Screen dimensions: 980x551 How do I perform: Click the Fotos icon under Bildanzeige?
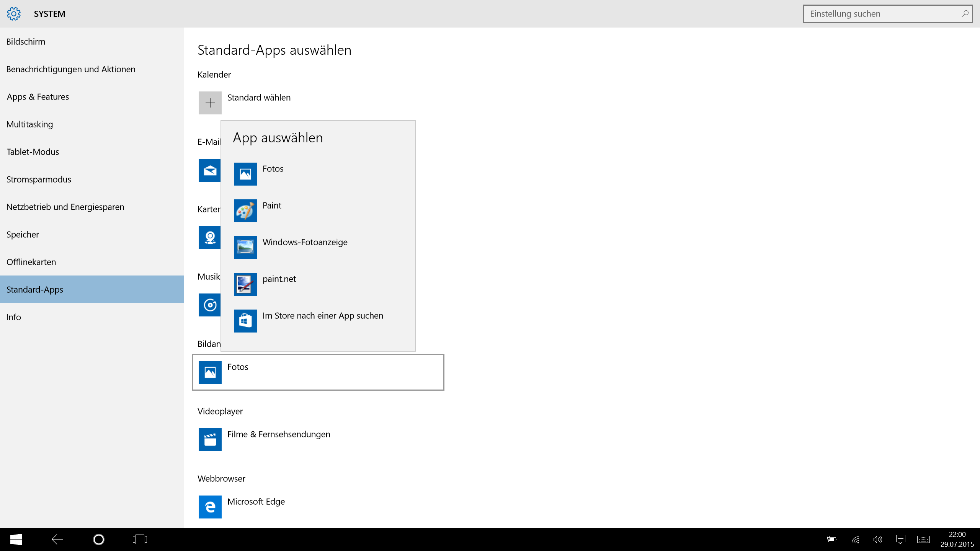[210, 372]
